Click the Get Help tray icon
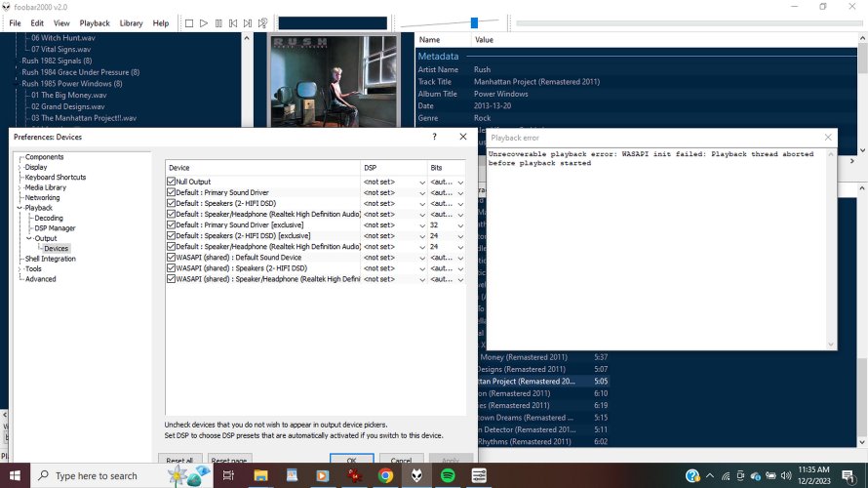868x488 pixels. tap(692, 476)
